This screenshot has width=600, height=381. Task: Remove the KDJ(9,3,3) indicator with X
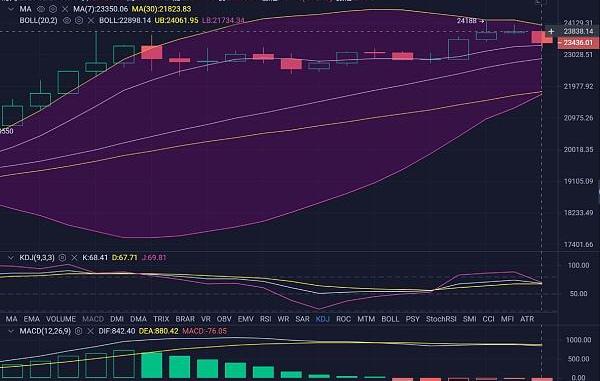pos(74,257)
